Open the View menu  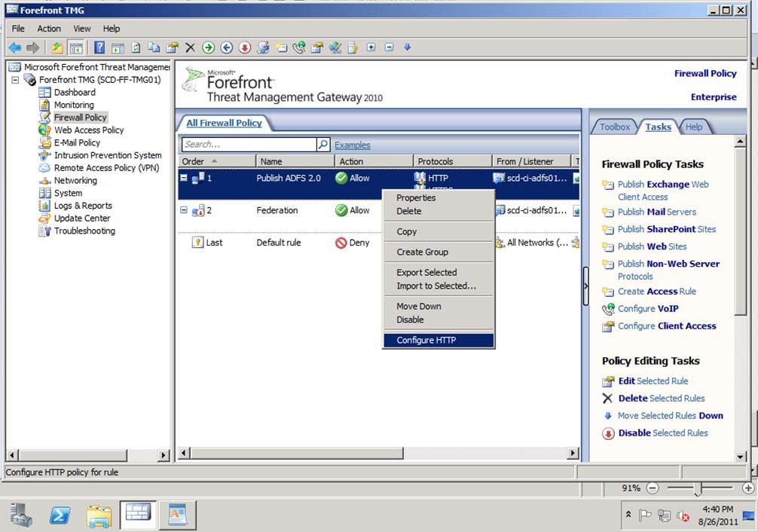coord(82,29)
